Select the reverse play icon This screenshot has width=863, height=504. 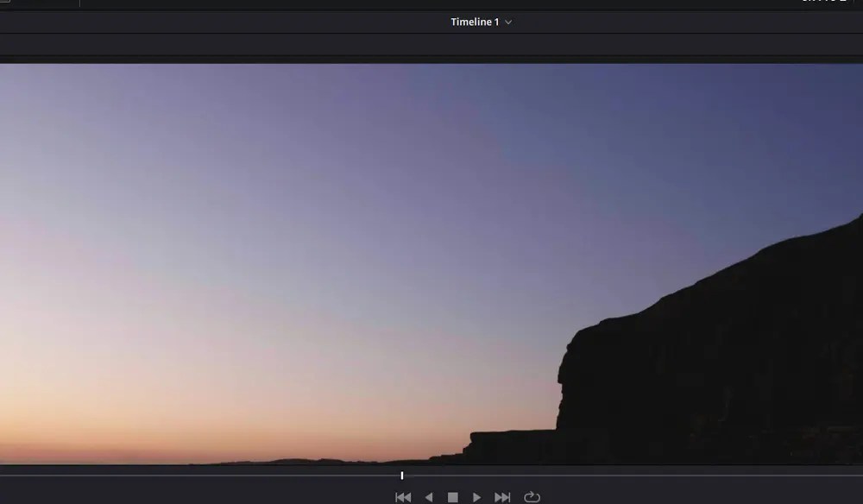428,496
